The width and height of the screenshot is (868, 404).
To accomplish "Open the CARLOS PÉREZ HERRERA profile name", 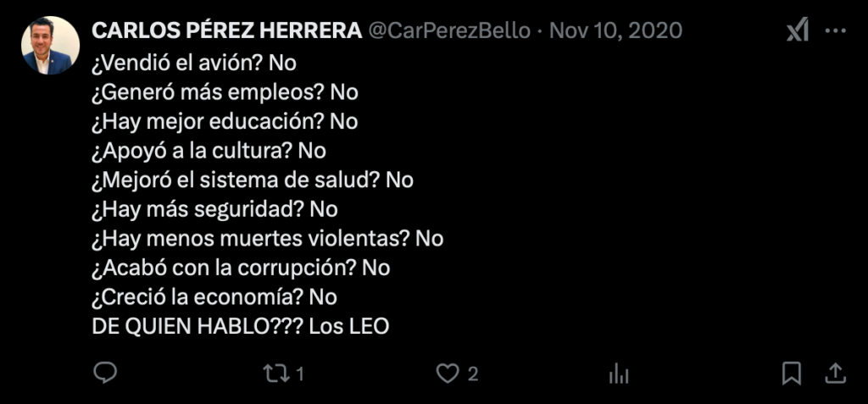I will point(225,30).
